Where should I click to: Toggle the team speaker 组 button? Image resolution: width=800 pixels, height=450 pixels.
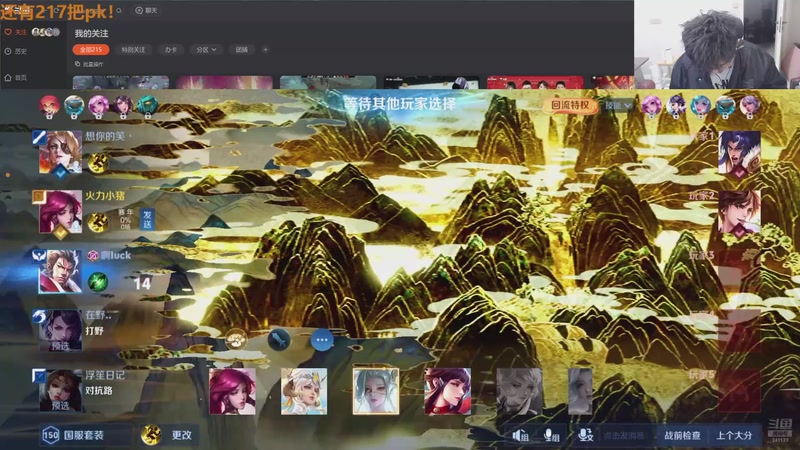[x=520, y=435]
